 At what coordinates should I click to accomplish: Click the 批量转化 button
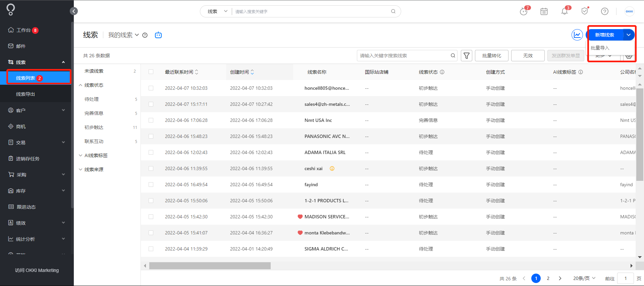coord(492,56)
